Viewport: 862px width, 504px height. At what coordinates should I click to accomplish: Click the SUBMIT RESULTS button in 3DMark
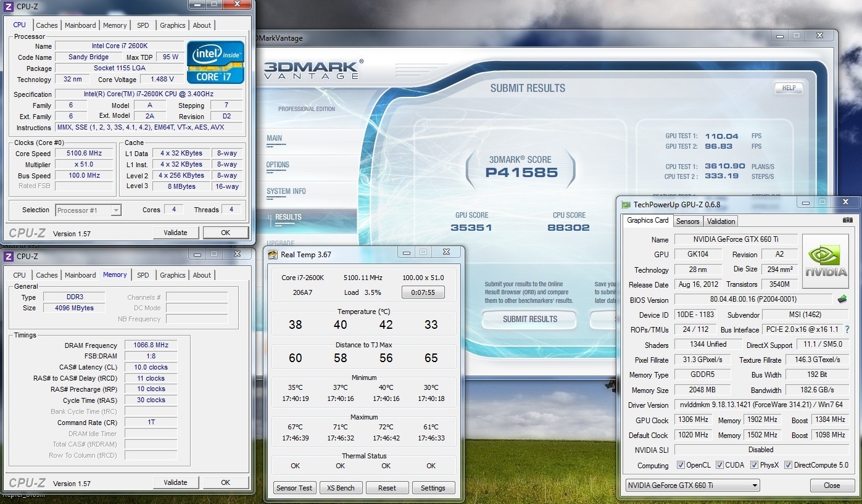[x=529, y=319]
